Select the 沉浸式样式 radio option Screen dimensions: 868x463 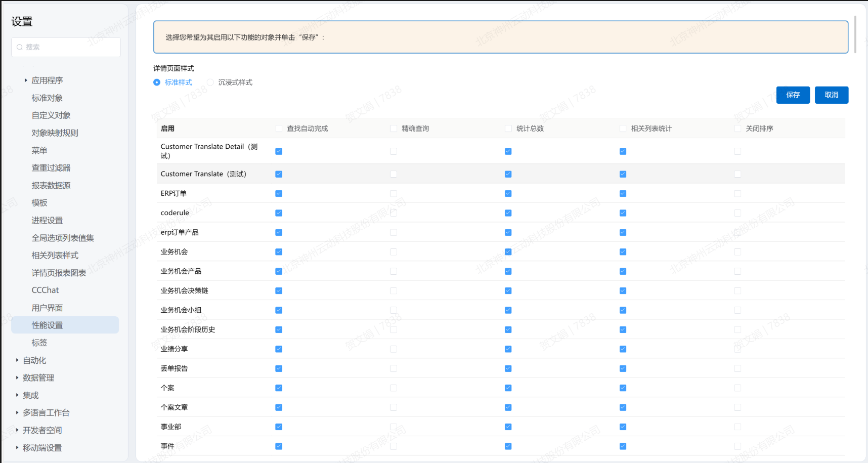[x=210, y=82]
